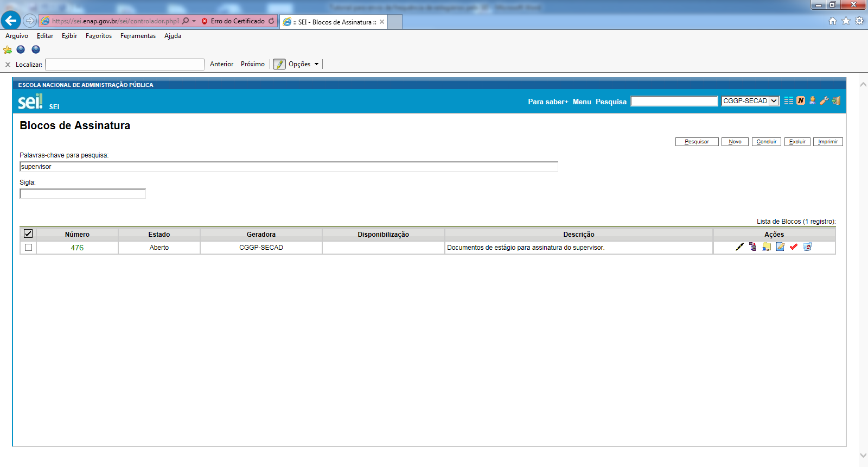Open the block 476 processes tree icon
Viewport: 868px width, 467px height.
click(752, 247)
